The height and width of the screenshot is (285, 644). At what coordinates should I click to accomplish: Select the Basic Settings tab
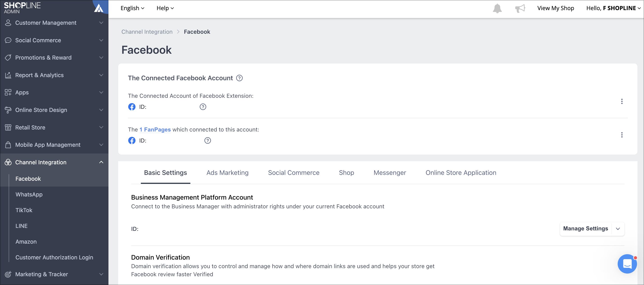click(x=165, y=173)
